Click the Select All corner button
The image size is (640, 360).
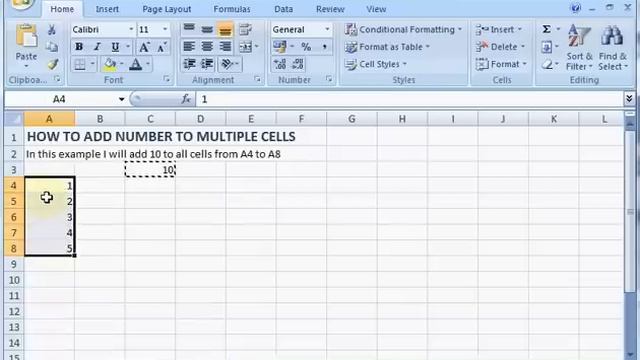click(x=14, y=119)
